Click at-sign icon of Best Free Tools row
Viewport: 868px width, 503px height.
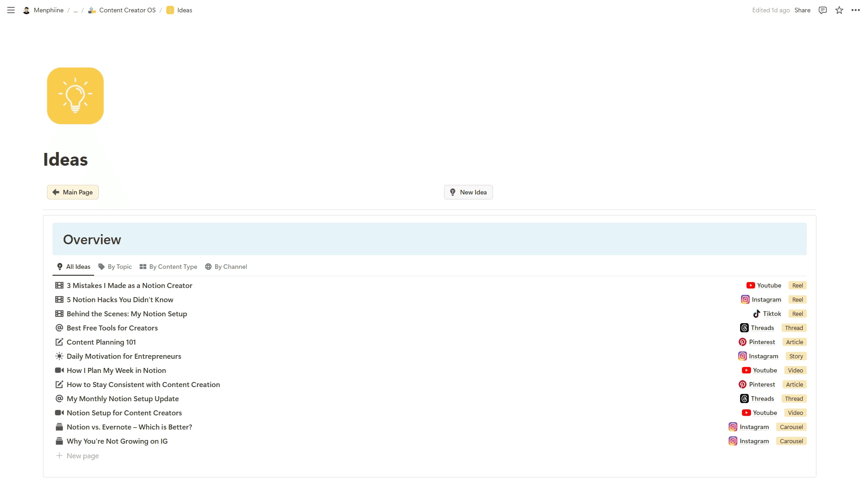(x=59, y=328)
